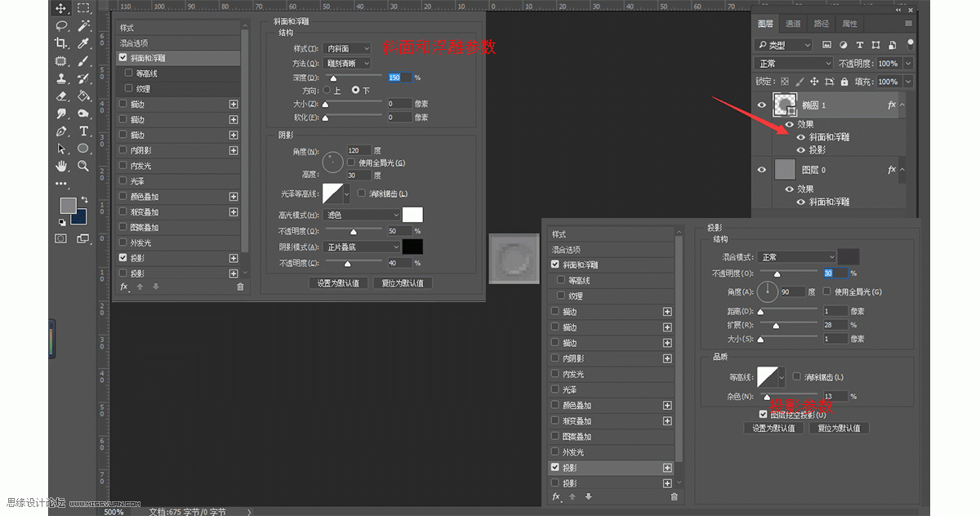The height and width of the screenshot is (516, 980).
Task: Filter layers by type (T) icon
Action: click(859, 45)
